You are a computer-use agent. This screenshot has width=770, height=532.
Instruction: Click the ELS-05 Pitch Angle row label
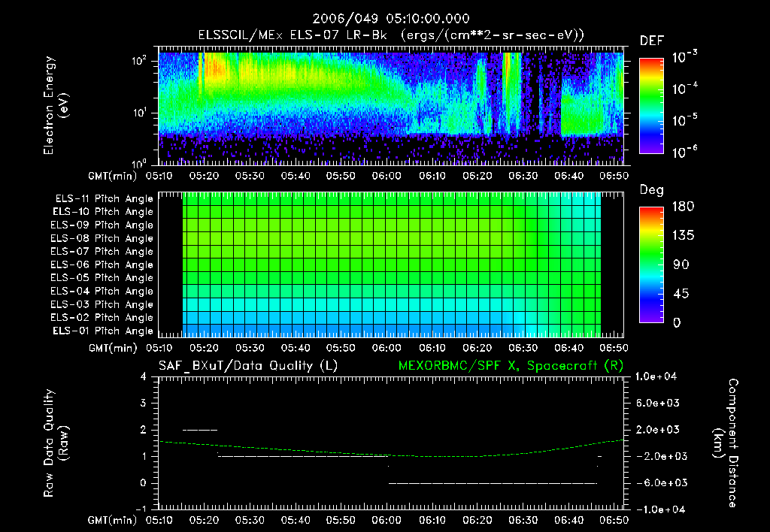[102, 278]
